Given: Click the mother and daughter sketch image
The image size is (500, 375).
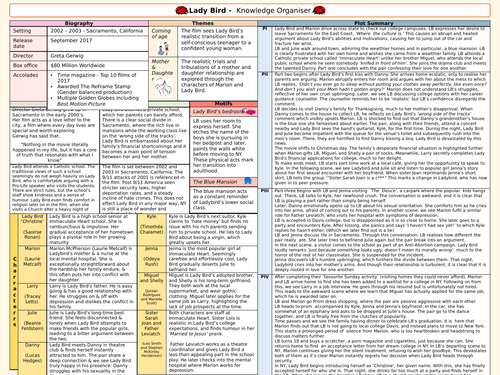Looking at the screenshot, I should (x=164, y=88).
